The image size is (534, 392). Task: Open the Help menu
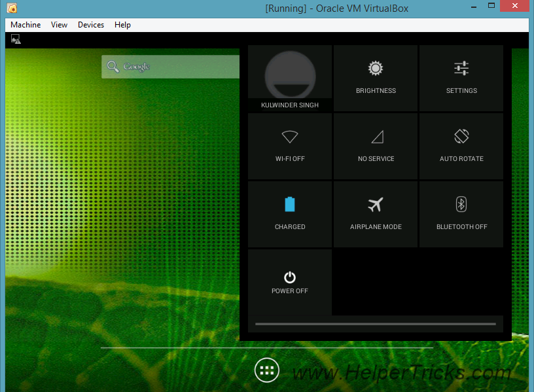click(x=122, y=25)
